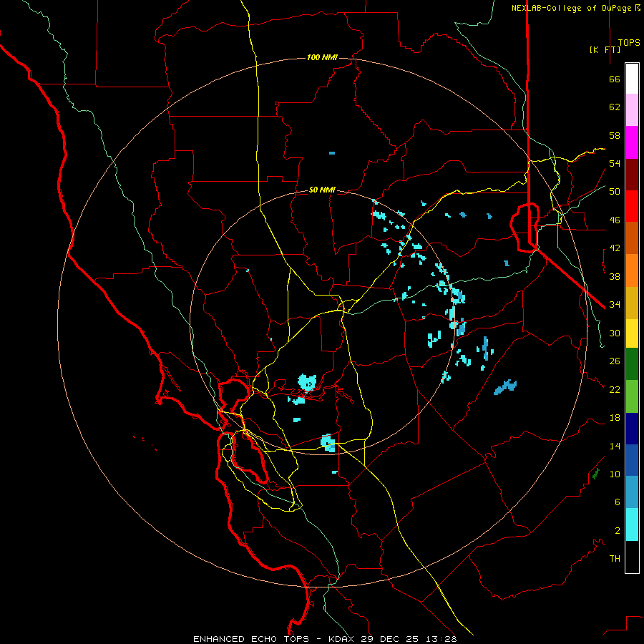The width and height of the screenshot is (644, 644).
Task: Click the medium blue legend swatch
Action: click(x=632, y=460)
